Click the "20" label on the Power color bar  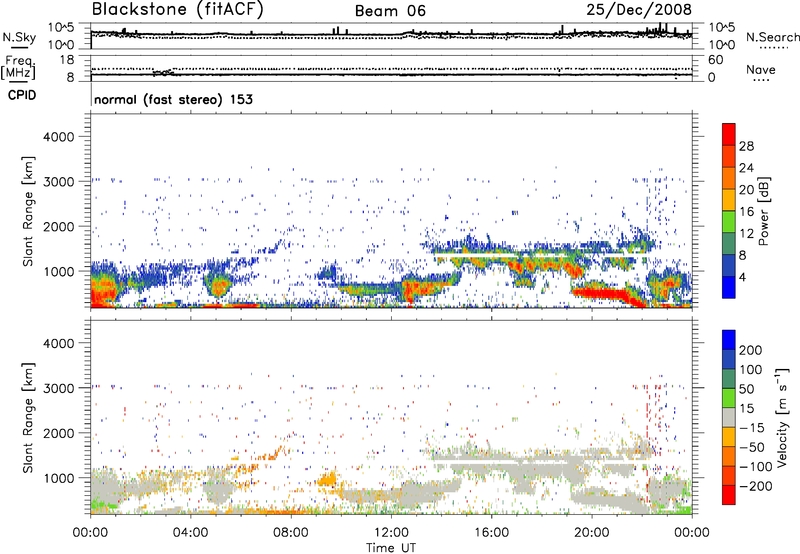click(746, 190)
